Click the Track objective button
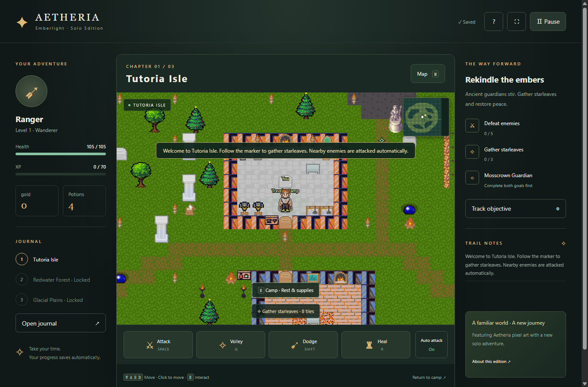The image size is (588, 387). (x=515, y=209)
